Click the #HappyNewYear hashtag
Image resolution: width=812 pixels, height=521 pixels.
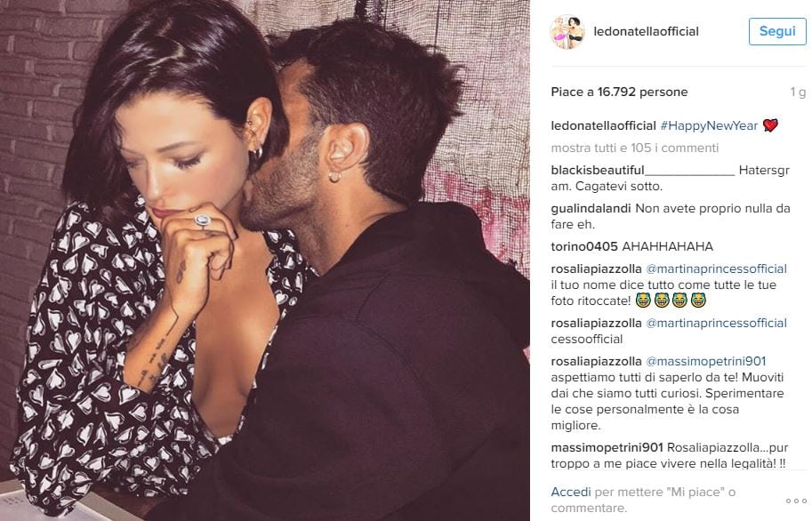[x=709, y=126]
